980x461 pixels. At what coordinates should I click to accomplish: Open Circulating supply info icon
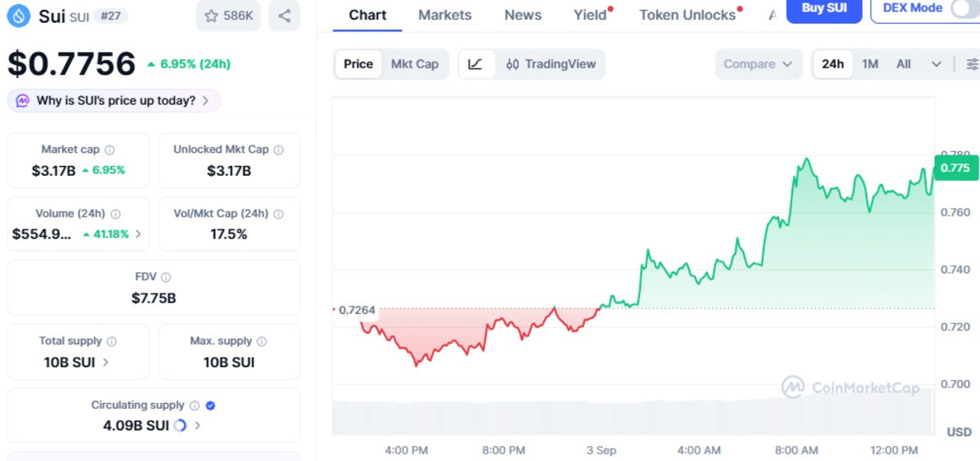coord(194,405)
